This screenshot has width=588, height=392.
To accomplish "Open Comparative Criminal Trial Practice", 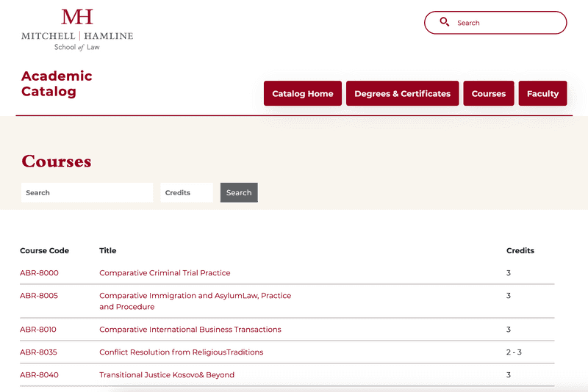I will pyautogui.click(x=165, y=273).
